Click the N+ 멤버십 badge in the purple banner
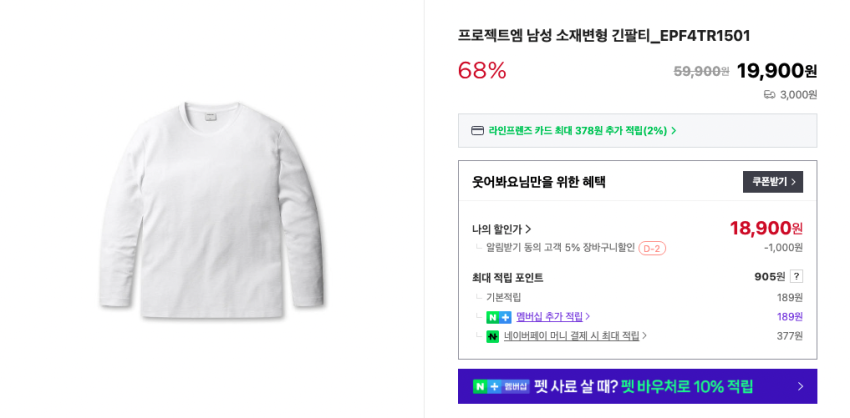850x418 pixels. pyautogui.click(x=501, y=386)
